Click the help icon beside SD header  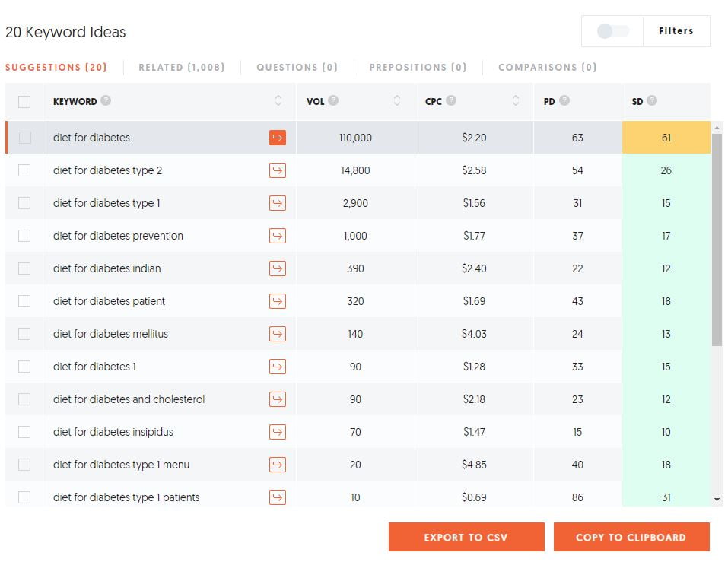(652, 101)
